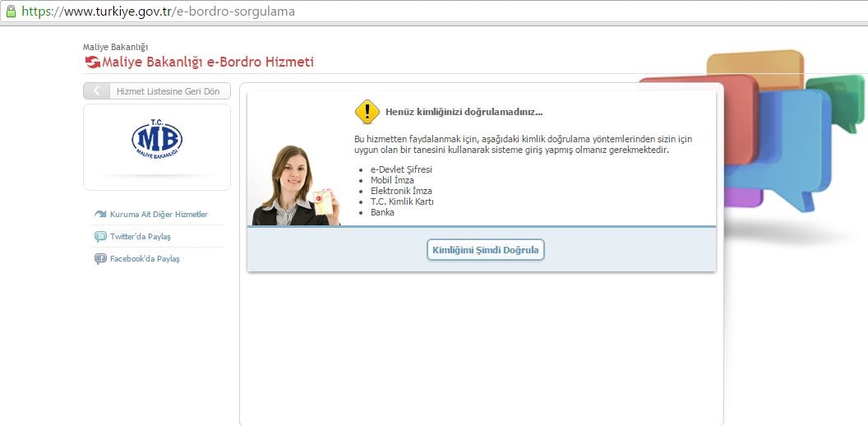Viewport: 868px width, 426px height.
Task: Open the Maliye Bakanlığı e-Bordro Hizmeti title
Action: [208, 62]
